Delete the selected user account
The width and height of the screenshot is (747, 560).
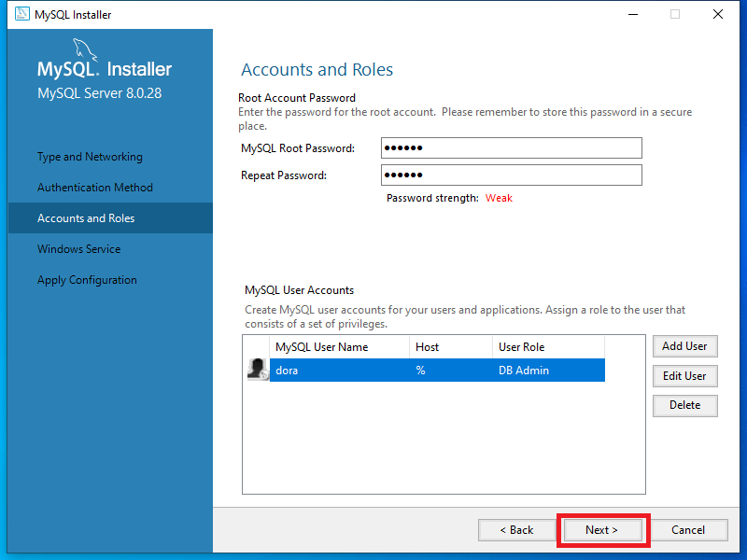(x=684, y=405)
